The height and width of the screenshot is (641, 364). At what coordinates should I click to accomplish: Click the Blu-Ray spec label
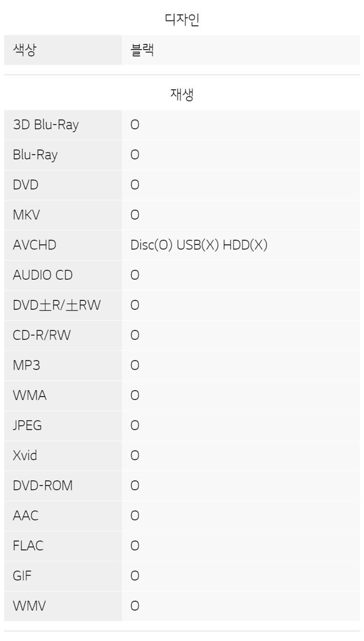click(35, 155)
